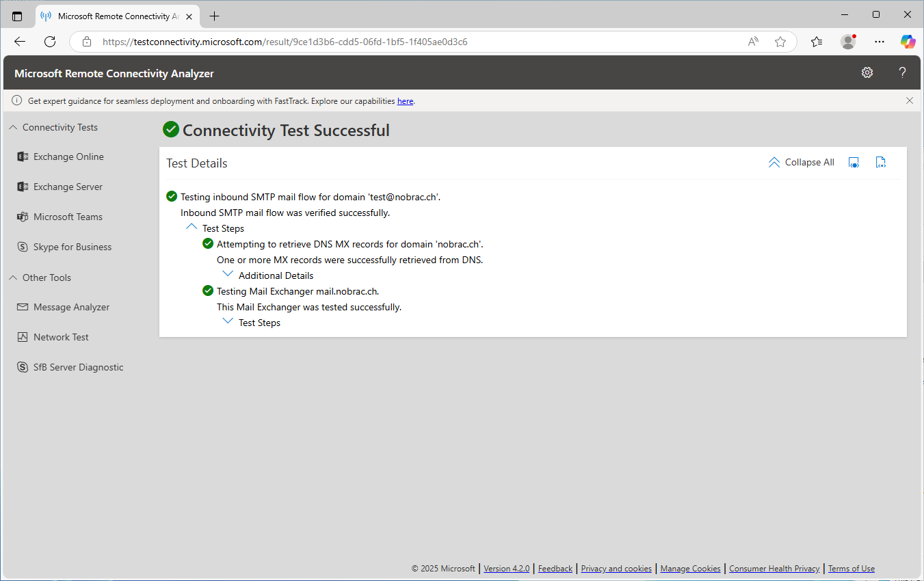Open Read aloud in address bar

click(x=753, y=42)
